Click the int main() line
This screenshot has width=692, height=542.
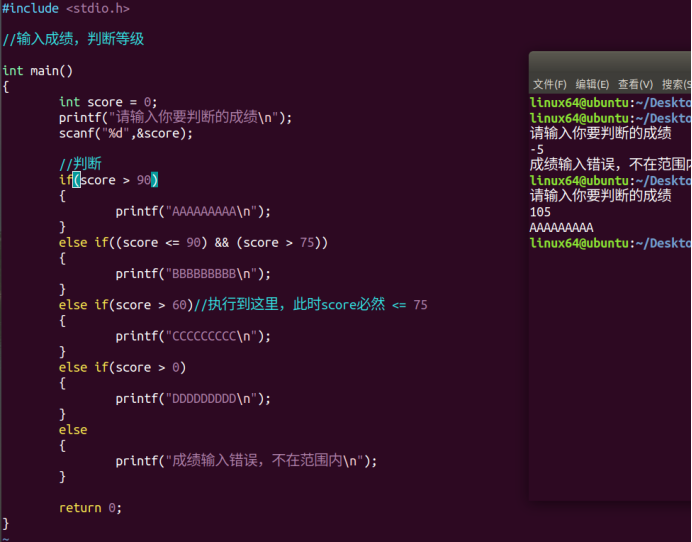tap(38, 71)
